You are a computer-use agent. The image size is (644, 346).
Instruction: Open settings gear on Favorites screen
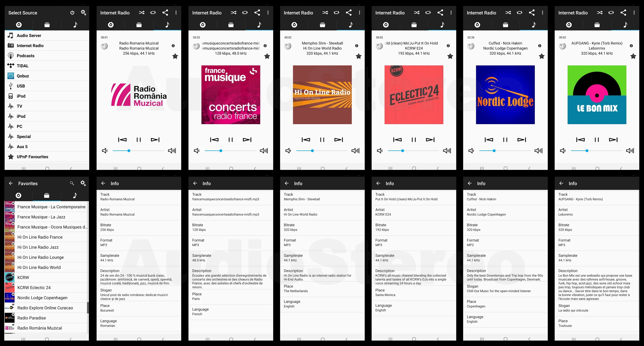[x=83, y=183]
